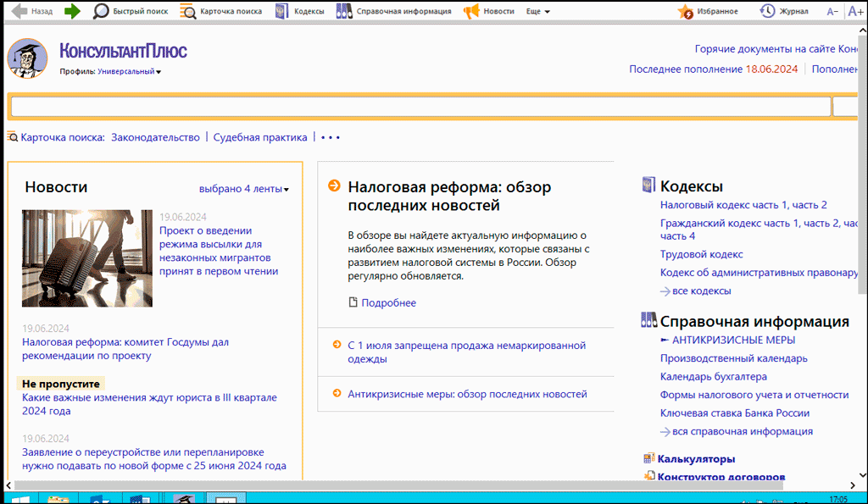The width and height of the screenshot is (868, 504).
Task: Expand the выбрано 4 ленты dropdown
Action: pyautogui.click(x=244, y=189)
